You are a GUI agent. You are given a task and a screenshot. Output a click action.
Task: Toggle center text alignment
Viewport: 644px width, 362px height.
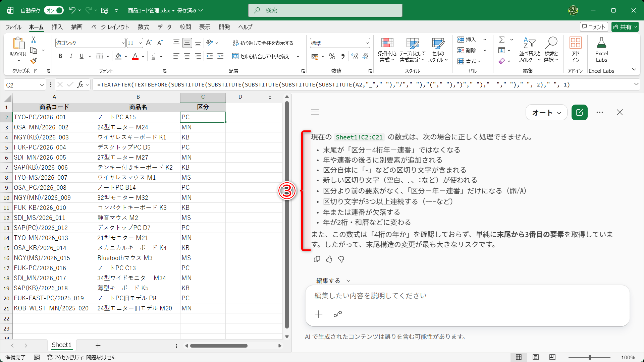click(187, 56)
